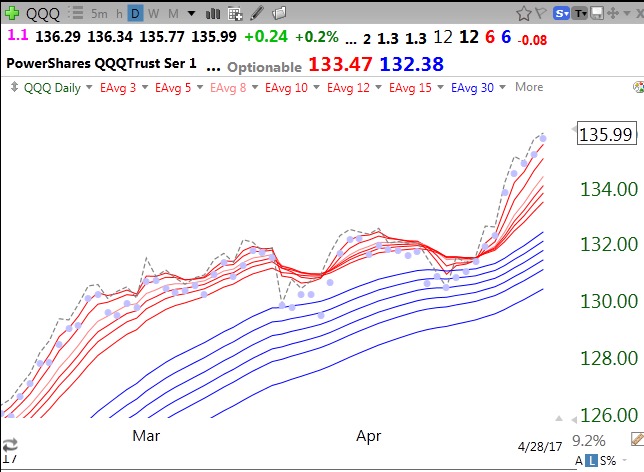Select the Weekly W time frame
Viewport: 644px width, 472px height.
tap(153, 14)
